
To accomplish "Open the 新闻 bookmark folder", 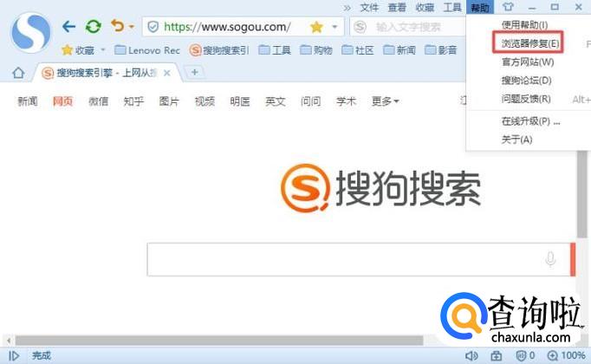I will (399, 50).
